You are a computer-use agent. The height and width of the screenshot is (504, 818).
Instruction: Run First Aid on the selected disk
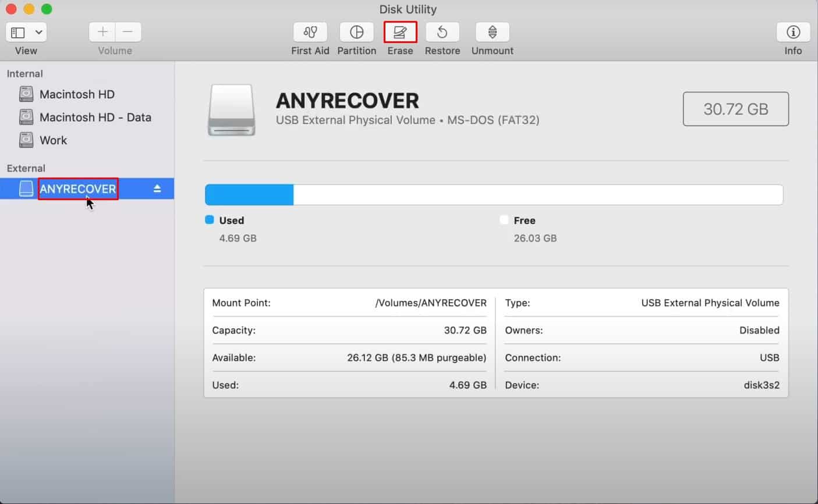(x=310, y=32)
